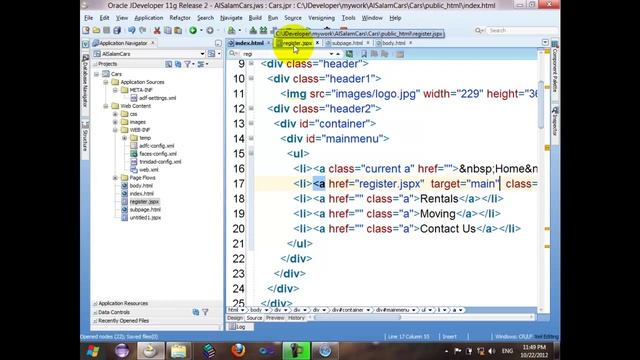Collapse the code fold at line 9
640x360 pixels.
pyautogui.click(x=251, y=64)
